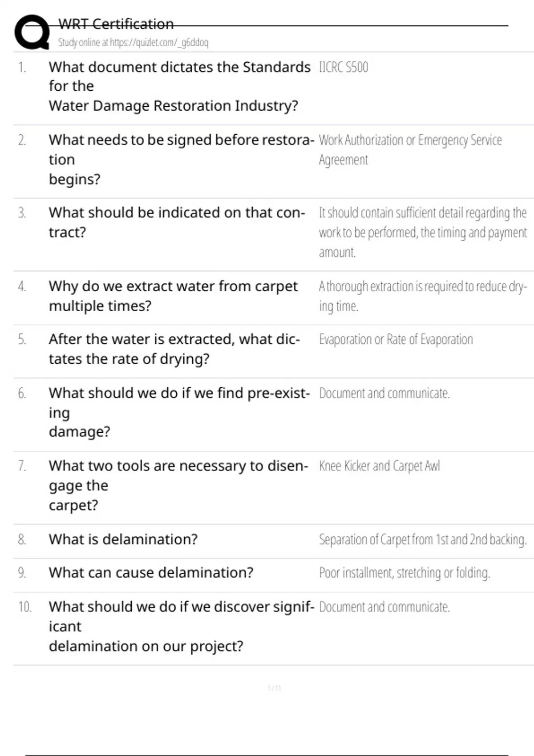This screenshot has height=756, width=534.
Task: Select the 'What can cause delamination?' question
Action: pos(151,573)
